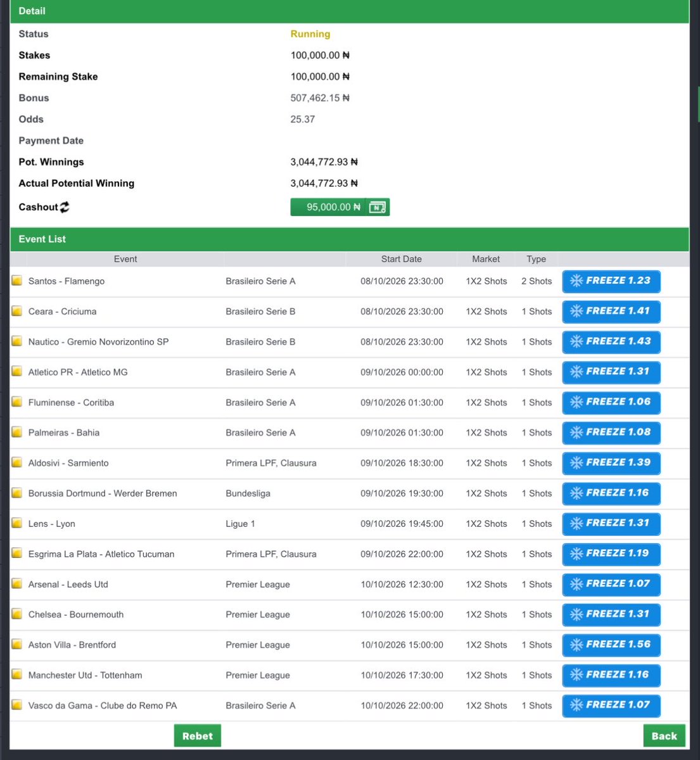This screenshot has width=700, height=760.
Task: Click yellow status icon for Palmeiras - Bahia
Action: [x=17, y=433]
